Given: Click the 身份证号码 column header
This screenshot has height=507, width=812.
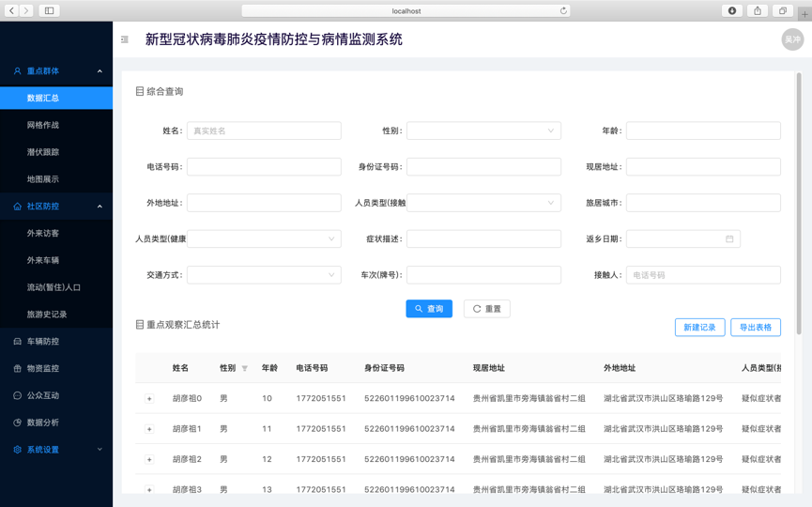Looking at the screenshot, I should (384, 368).
